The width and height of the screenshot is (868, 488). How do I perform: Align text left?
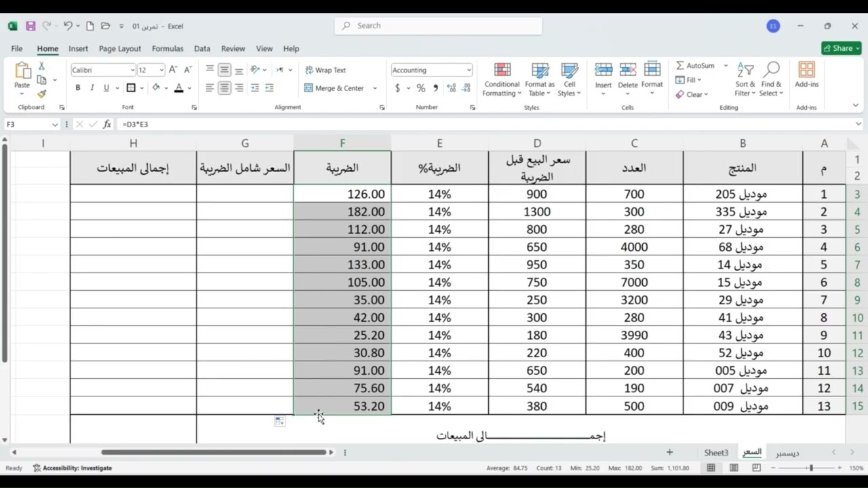[210, 88]
